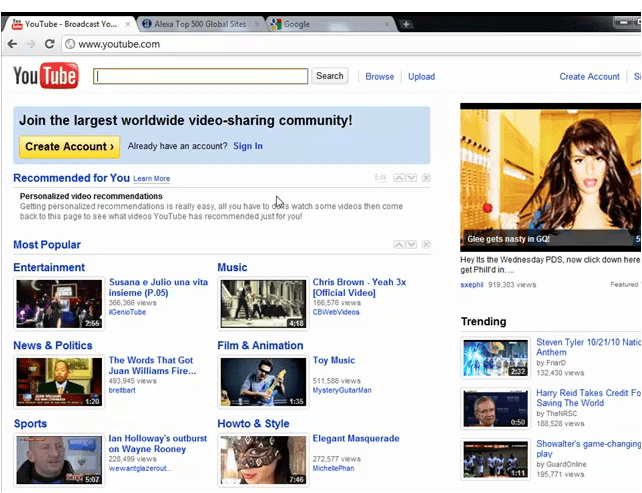
Task: Move Most Popular section up
Action: 399,244
